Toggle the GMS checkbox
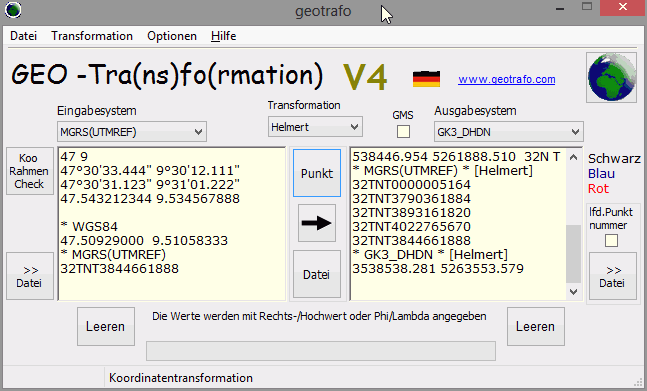 tap(403, 132)
